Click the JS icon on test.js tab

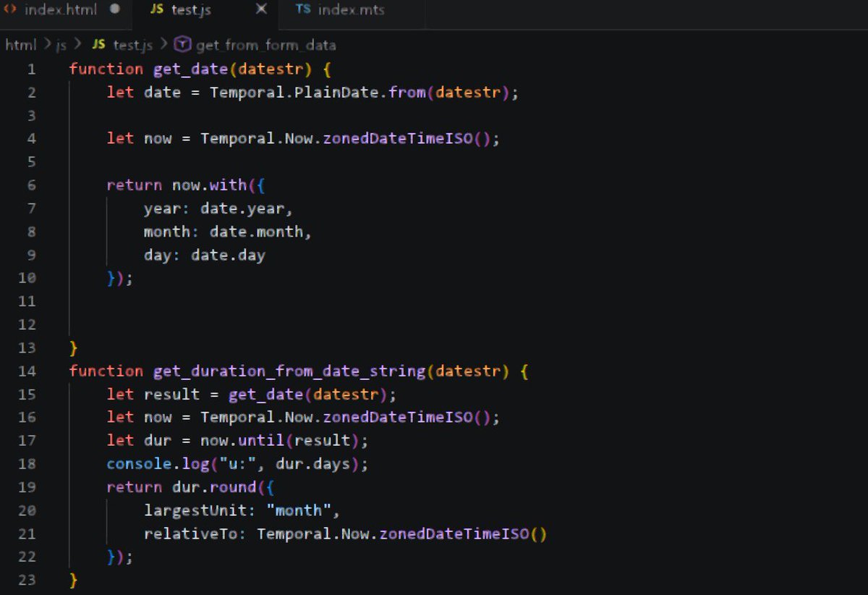click(x=156, y=10)
